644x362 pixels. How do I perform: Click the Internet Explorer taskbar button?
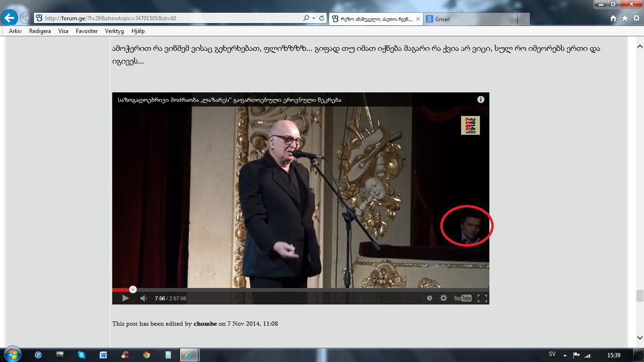(190, 355)
